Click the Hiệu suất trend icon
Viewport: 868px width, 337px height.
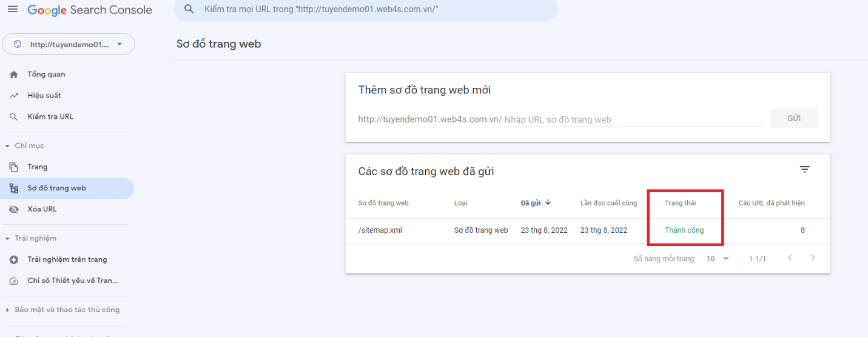[x=14, y=96]
